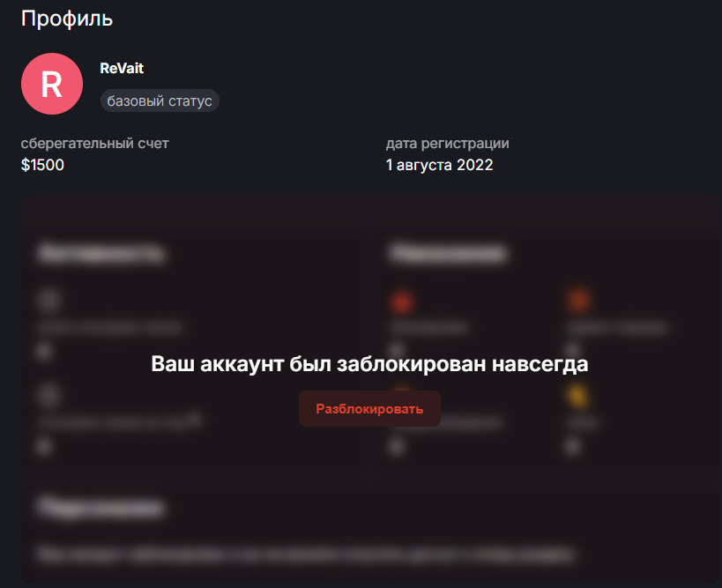The image size is (722, 588).
Task: Select the ReVait username
Action: pyautogui.click(x=122, y=68)
